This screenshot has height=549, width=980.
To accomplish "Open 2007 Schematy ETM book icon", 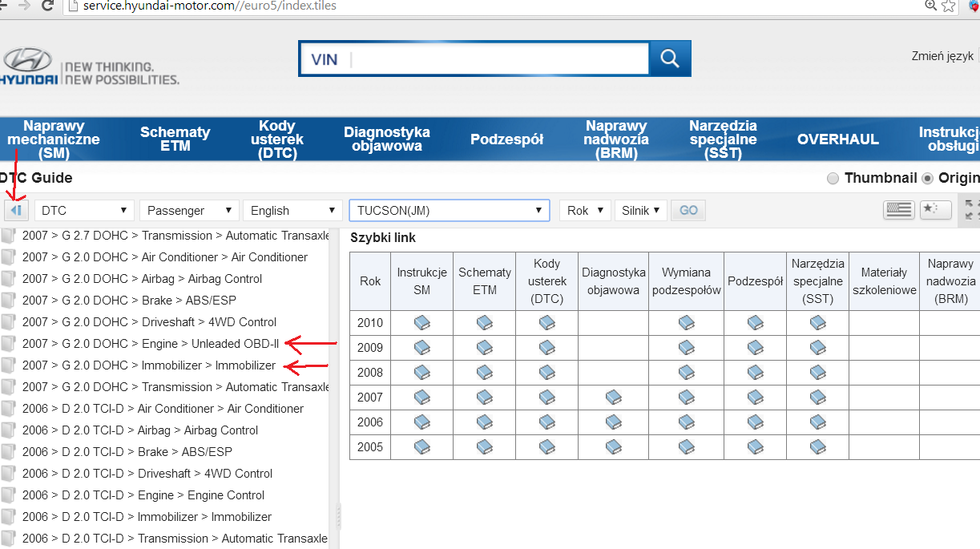I will (x=485, y=398).
